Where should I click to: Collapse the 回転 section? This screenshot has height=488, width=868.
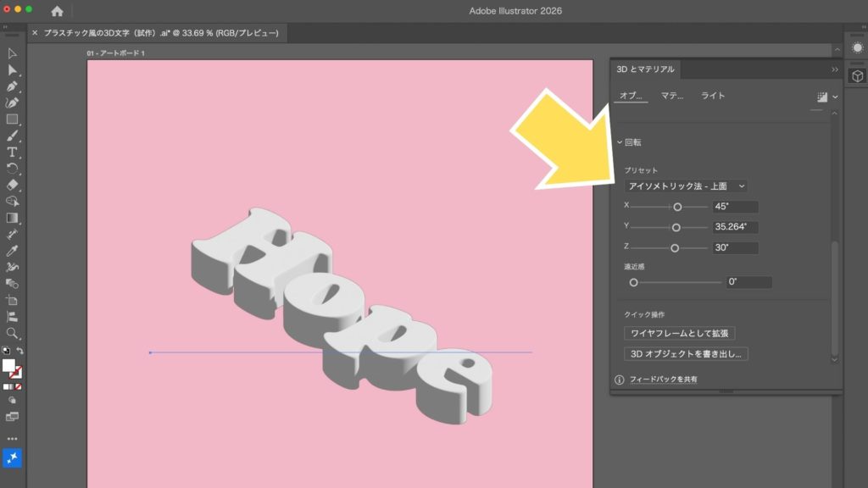[x=620, y=142]
